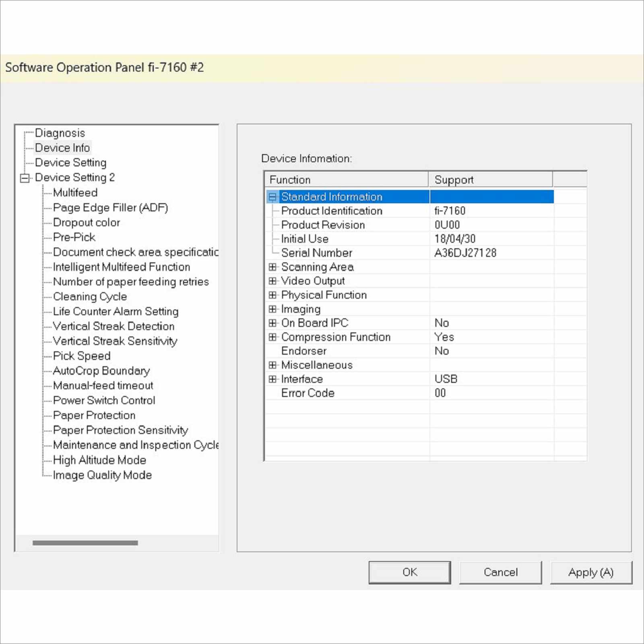644x644 pixels.
Task: Click the Miscellaneous row label
Action: click(x=317, y=365)
